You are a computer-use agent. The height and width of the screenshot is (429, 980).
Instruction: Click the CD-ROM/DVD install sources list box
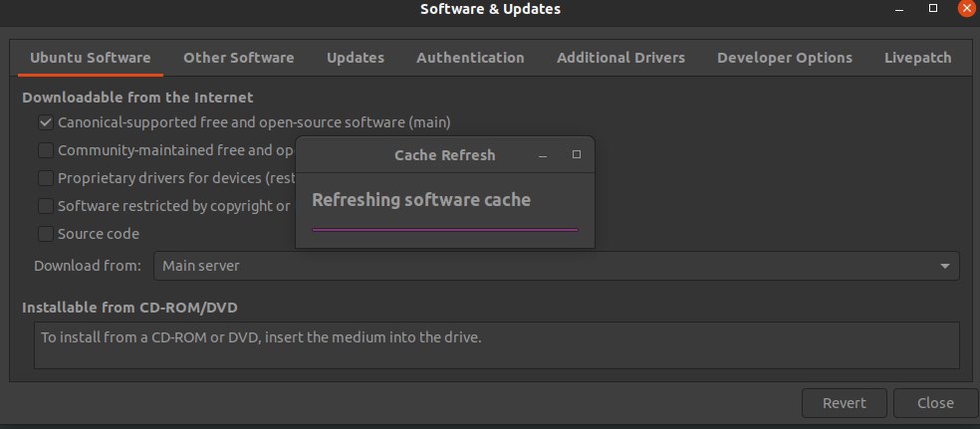[x=496, y=345]
